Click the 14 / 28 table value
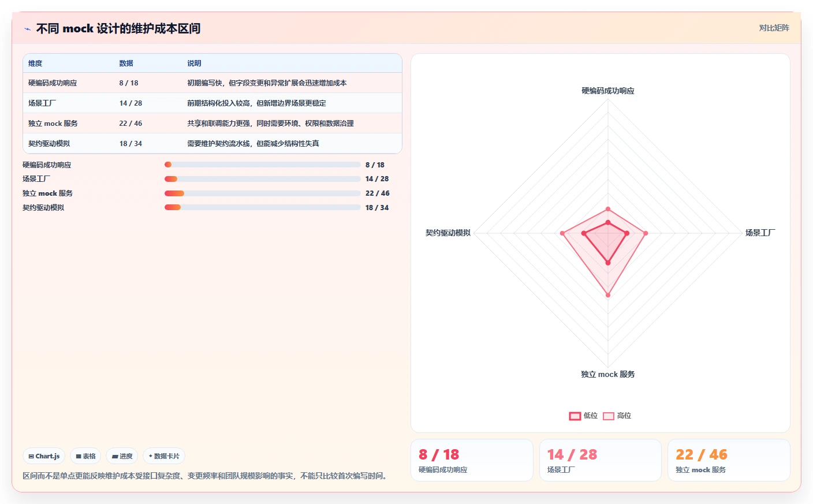This screenshot has height=504, width=813. (130, 103)
